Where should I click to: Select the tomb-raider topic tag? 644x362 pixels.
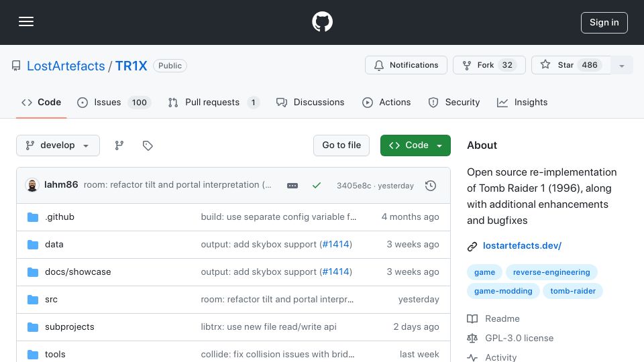click(x=572, y=291)
